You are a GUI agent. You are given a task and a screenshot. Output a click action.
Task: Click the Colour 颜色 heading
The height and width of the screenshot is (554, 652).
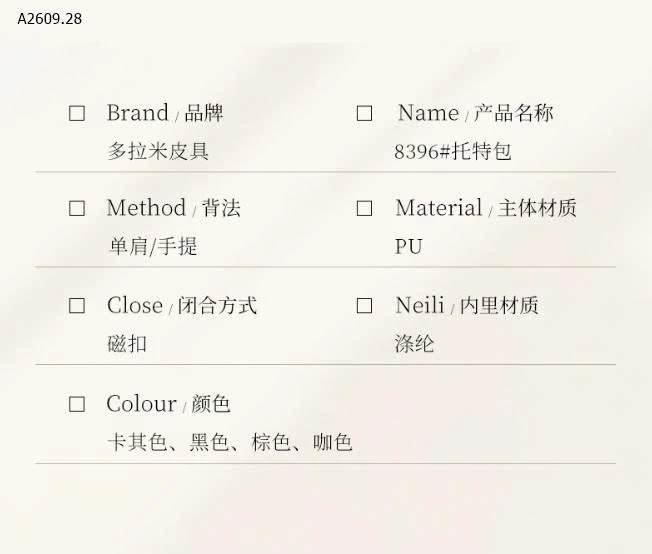(x=168, y=404)
